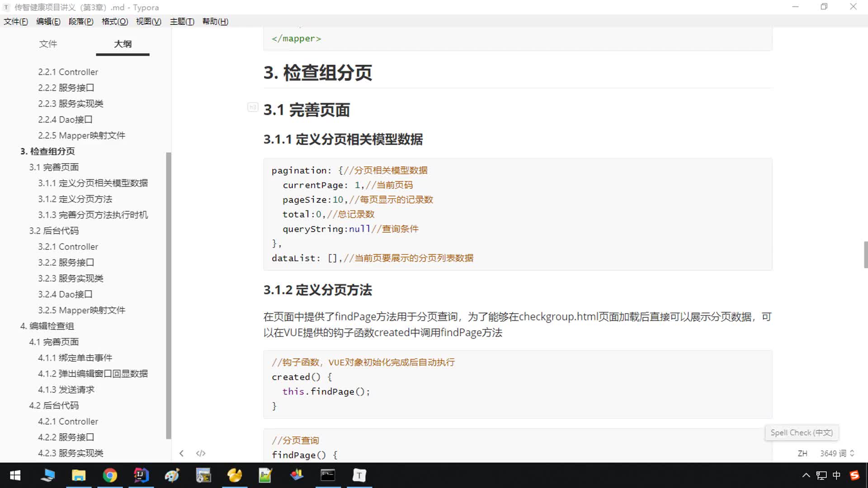
Task: Click the created() hook code block
Action: coord(518,384)
